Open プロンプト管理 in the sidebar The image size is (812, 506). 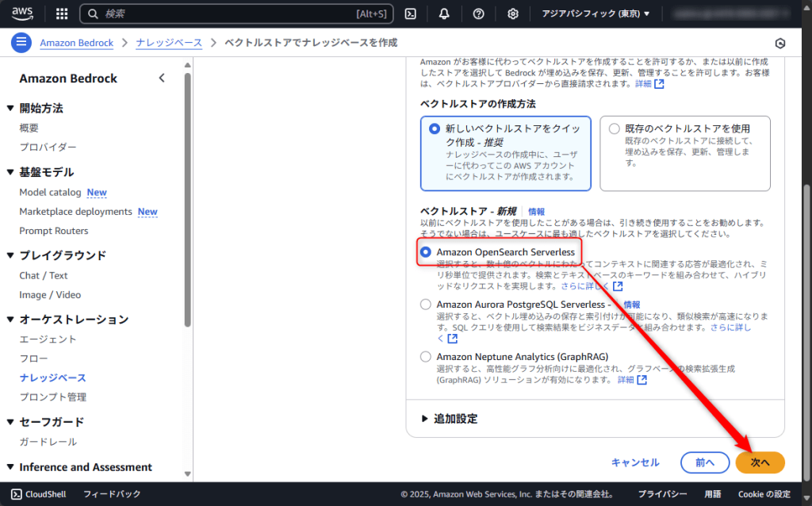tap(53, 397)
